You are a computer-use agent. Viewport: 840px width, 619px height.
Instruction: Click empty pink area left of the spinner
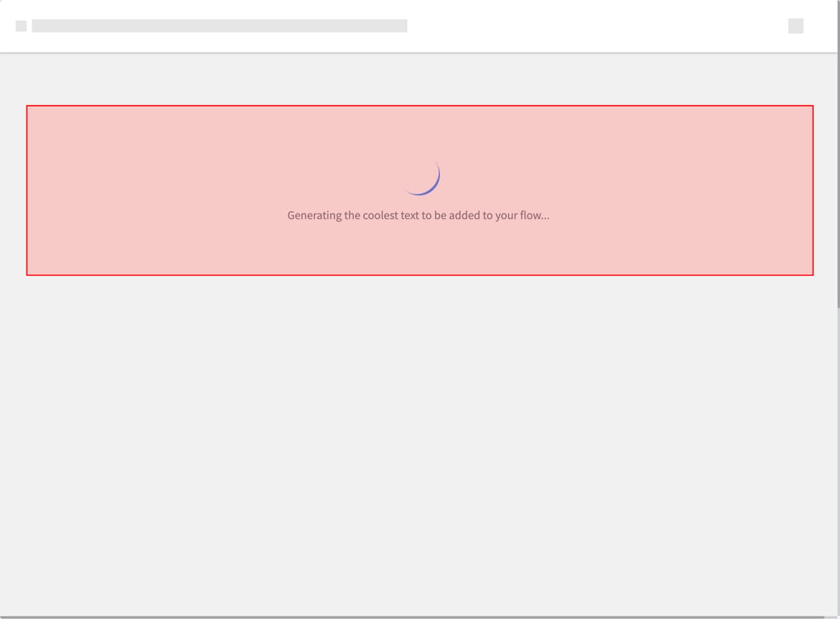(x=201, y=177)
